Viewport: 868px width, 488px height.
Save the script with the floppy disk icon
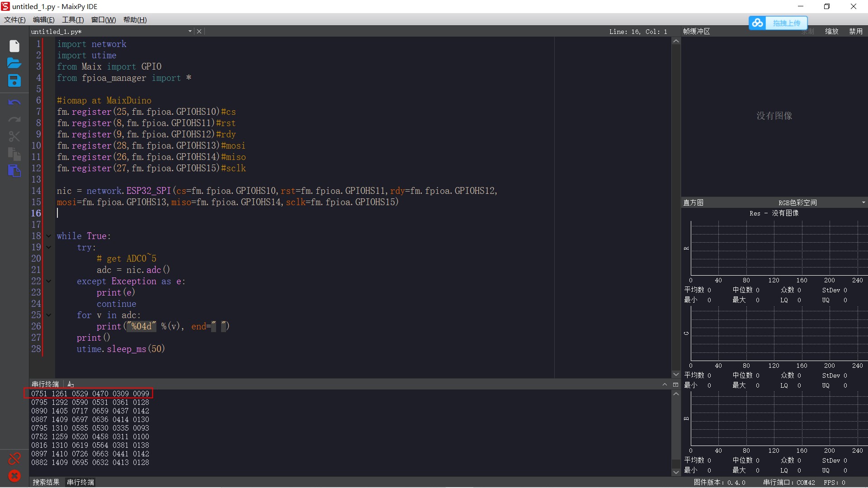click(x=14, y=80)
